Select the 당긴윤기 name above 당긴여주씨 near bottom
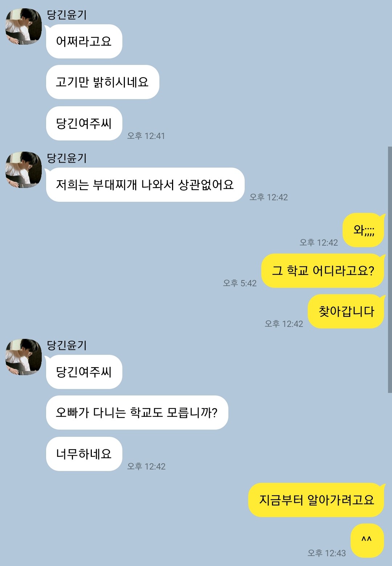The height and width of the screenshot is (566, 392). [x=67, y=345]
